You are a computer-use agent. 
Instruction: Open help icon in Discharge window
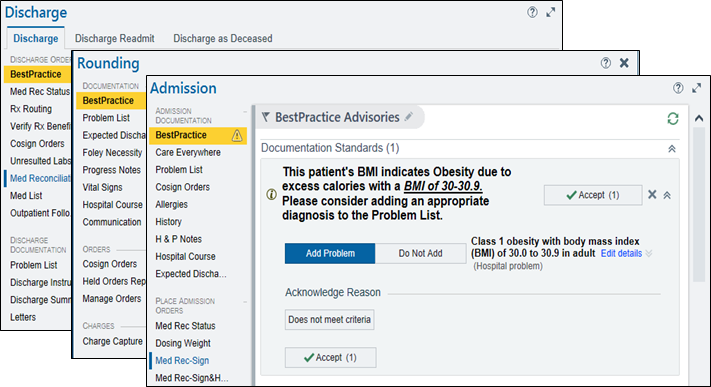point(532,12)
